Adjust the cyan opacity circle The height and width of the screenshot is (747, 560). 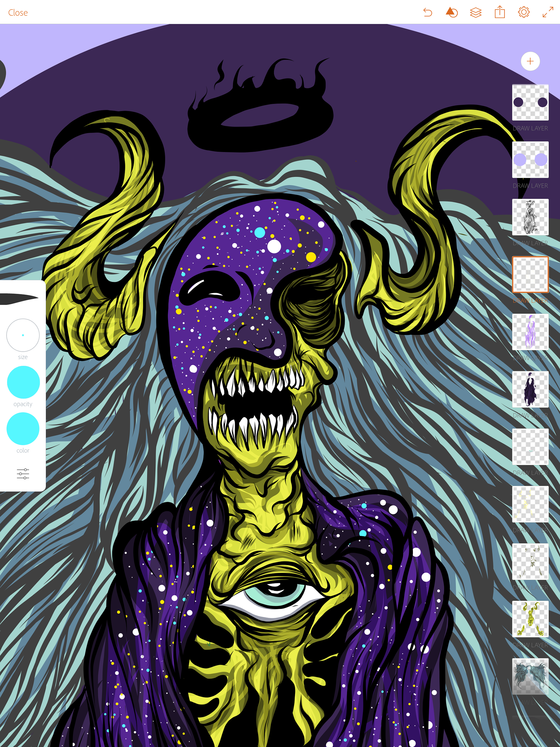click(23, 382)
